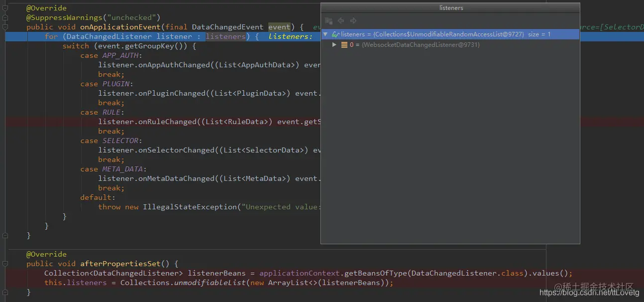The height and width of the screenshot is (302, 644).
Task: Click the inline 'listeners:' debug hint
Action: pyautogui.click(x=291, y=36)
